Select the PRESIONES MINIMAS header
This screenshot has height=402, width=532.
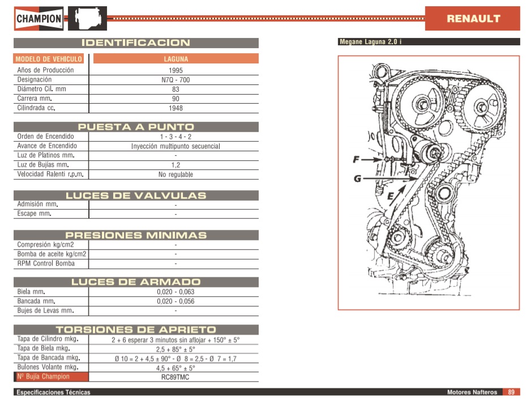(136, 236)
